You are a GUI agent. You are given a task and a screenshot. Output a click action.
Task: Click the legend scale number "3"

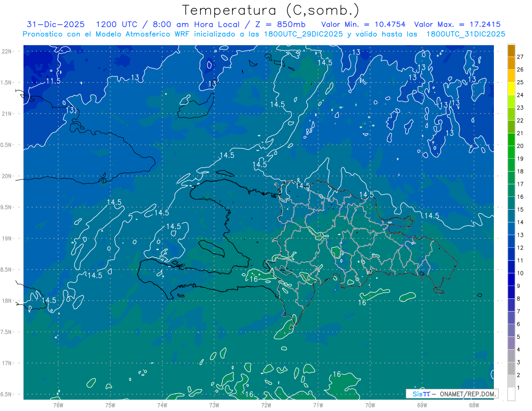coord(519,363)
